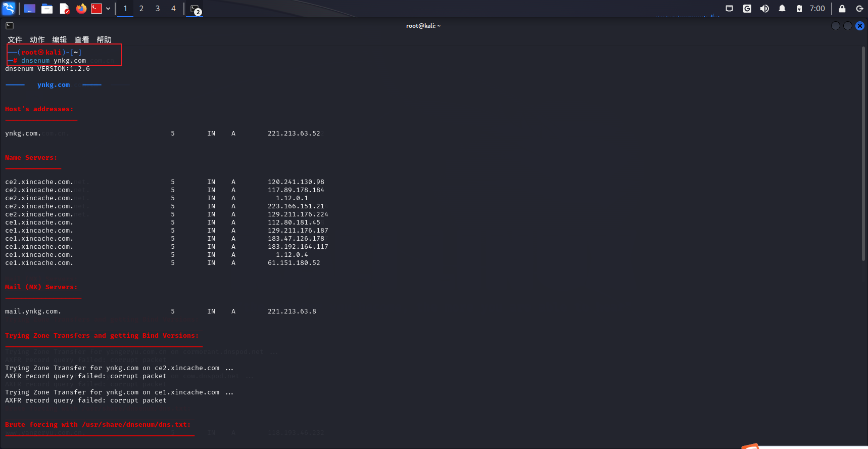868x449 pixels.
Task: Click the 'Host's addresses:' heading
Action: tap(39, 109)
